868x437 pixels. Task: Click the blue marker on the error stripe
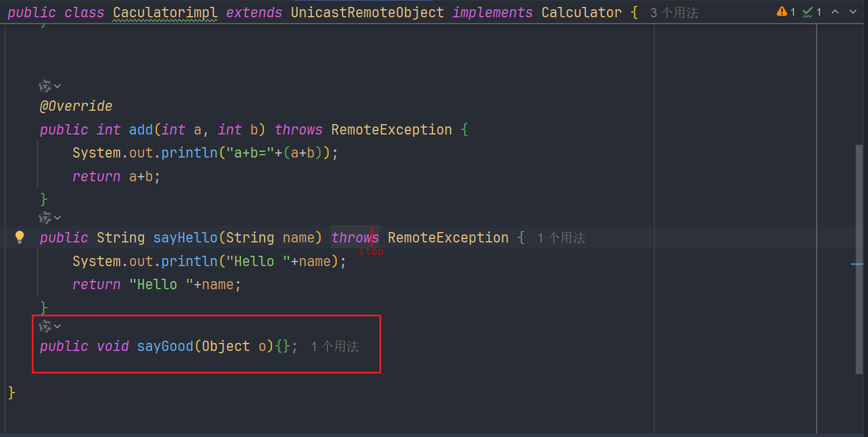coord(857,264)
